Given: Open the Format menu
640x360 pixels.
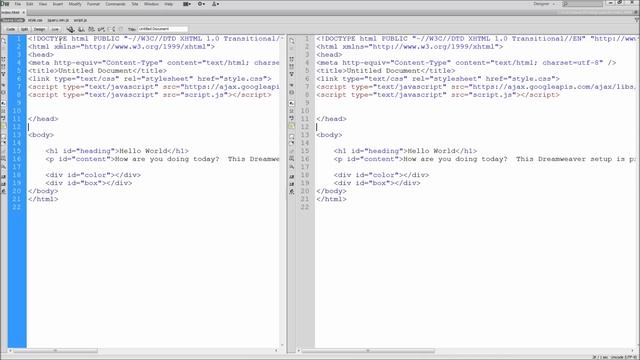Looking at the screenshot, I should (x=93, y=4).
